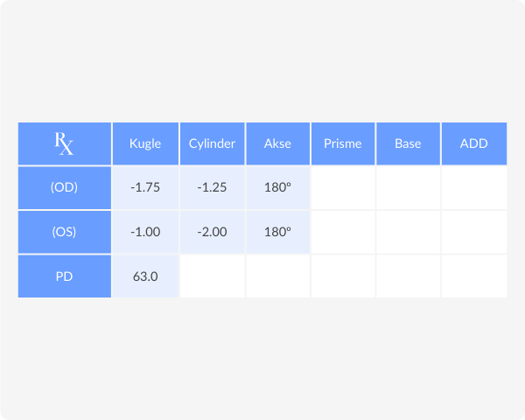
Task: Click the ADD column header
Action: [x=474, y=143]
